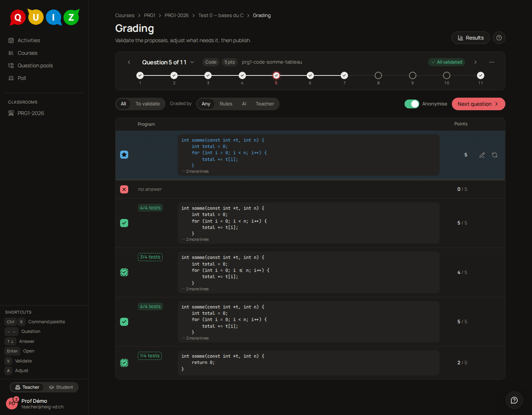The image size is (532, 415).
Task: Expand the Question 5 of 11 dropdown
Action: coord(168,62)
